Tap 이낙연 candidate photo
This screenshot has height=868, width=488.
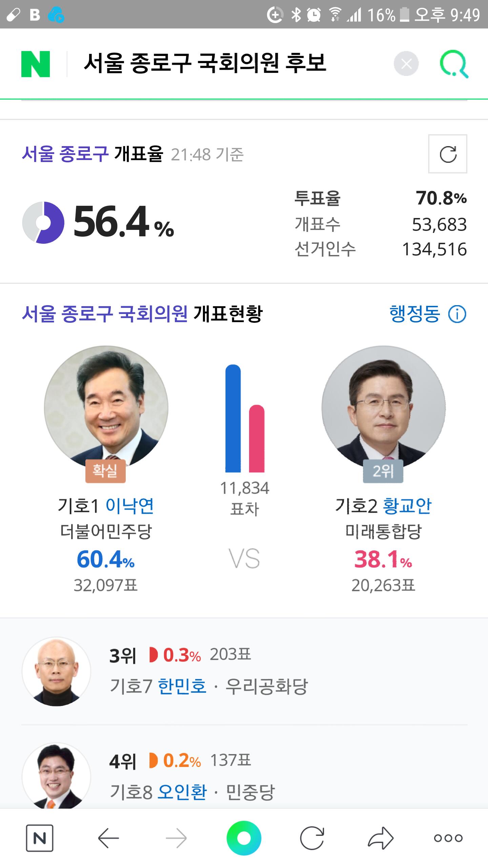pos(106,408)
